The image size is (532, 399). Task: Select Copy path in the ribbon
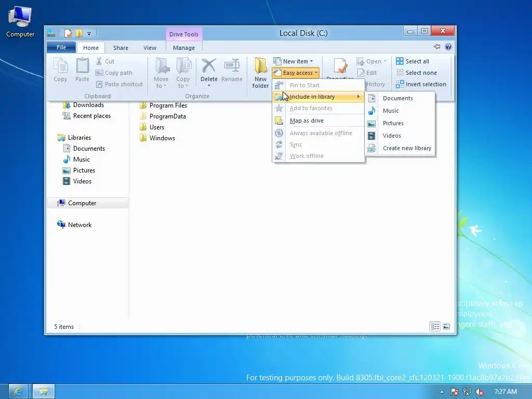(x=114, y=73)
